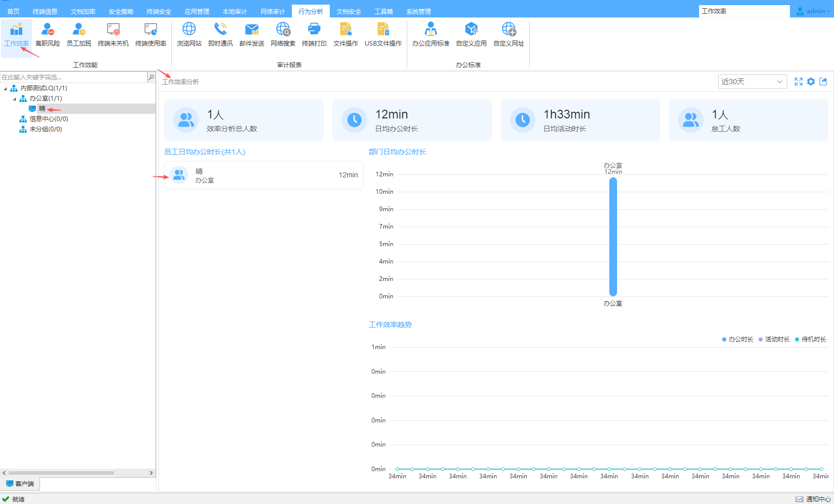The height and width of the screenshot is (504, 834).
Task: Collapse the 办公室 tree node
Action: coord(14,99)
